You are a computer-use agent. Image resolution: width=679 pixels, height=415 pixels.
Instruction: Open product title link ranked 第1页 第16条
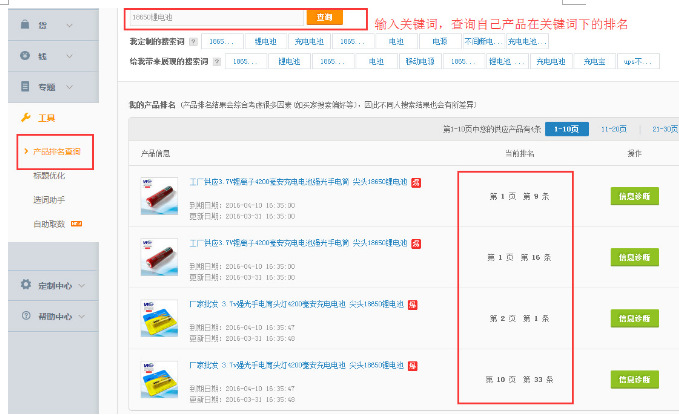pos(298,243)
